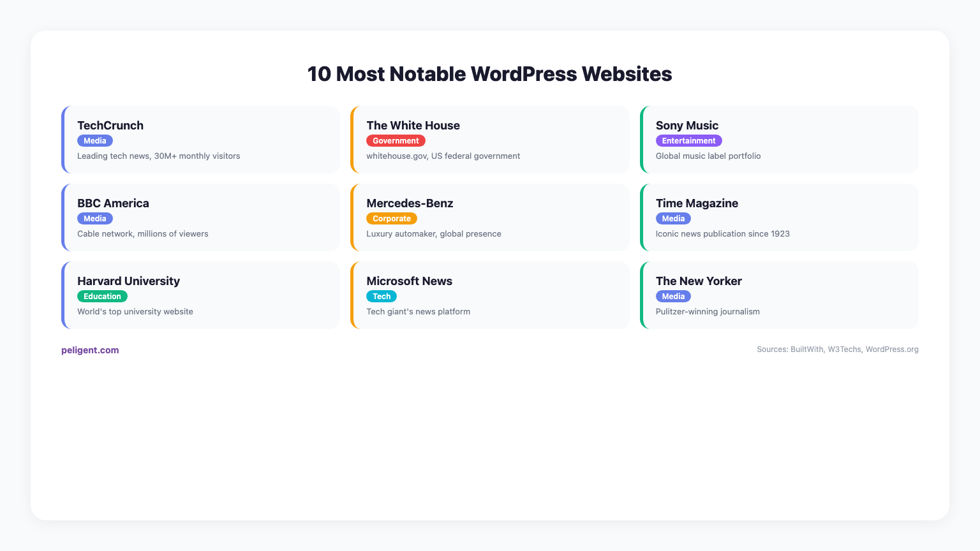Click the teal Tech tag
This screenshot has width=980, height=551.
coord(382,297)
